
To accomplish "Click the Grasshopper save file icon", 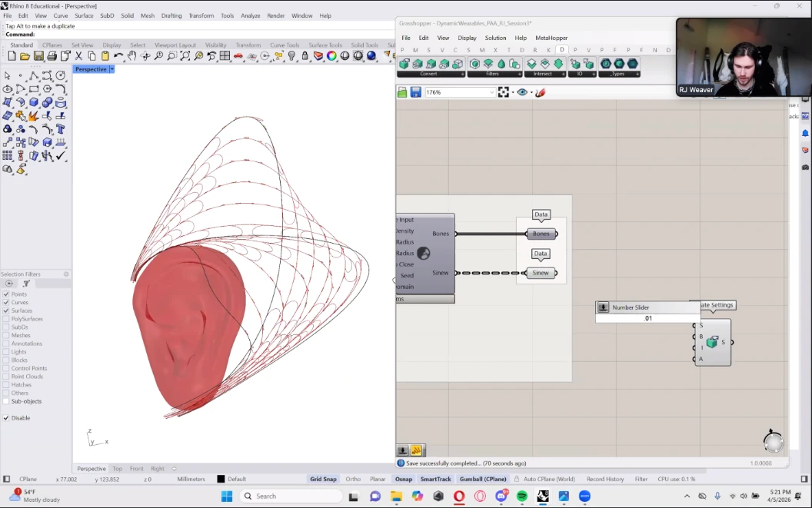I will [x=415, y=92].
